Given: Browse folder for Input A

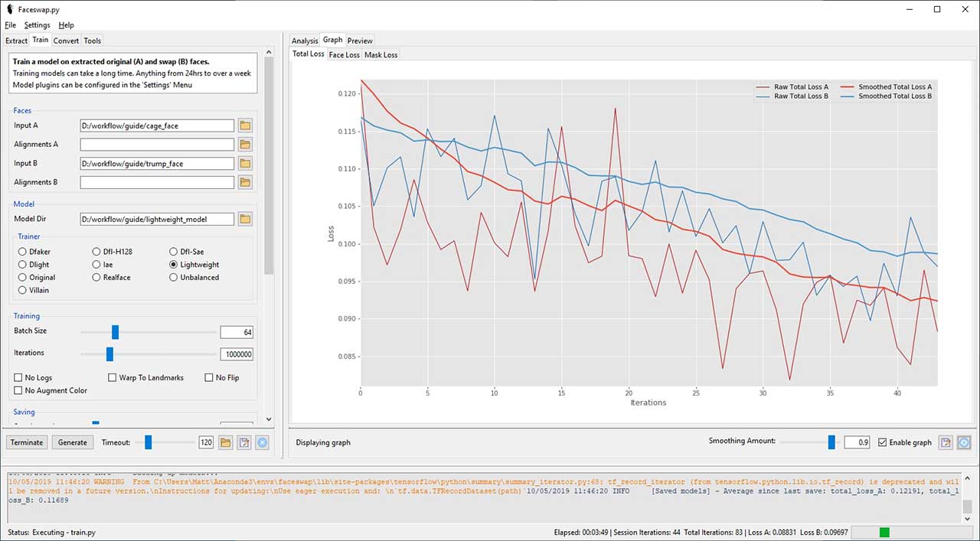Looking at the screenshot, I should (x=245, y=125).
